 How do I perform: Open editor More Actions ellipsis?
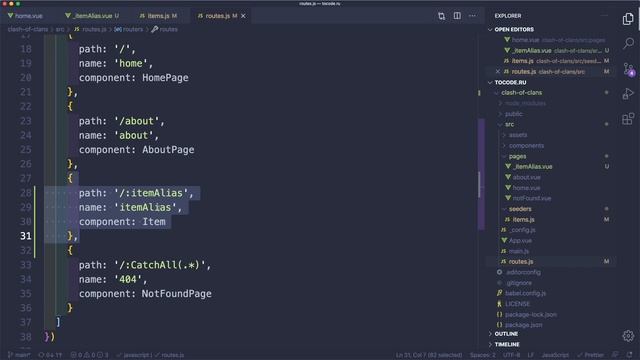472,16
